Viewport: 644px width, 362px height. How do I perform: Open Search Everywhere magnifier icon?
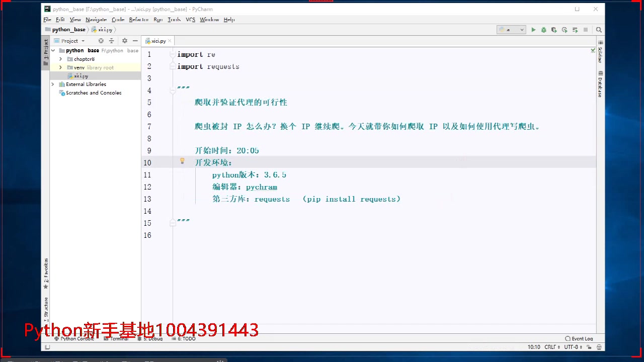click(599, 30)
